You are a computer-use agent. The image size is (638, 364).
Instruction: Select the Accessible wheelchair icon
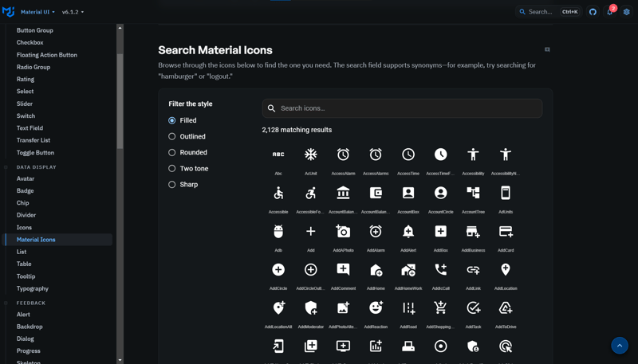point(278,193)
